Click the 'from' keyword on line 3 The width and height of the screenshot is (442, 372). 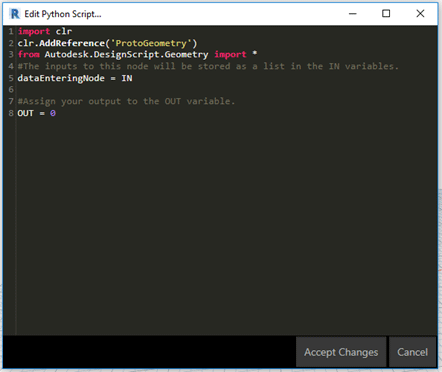point(29,54)
